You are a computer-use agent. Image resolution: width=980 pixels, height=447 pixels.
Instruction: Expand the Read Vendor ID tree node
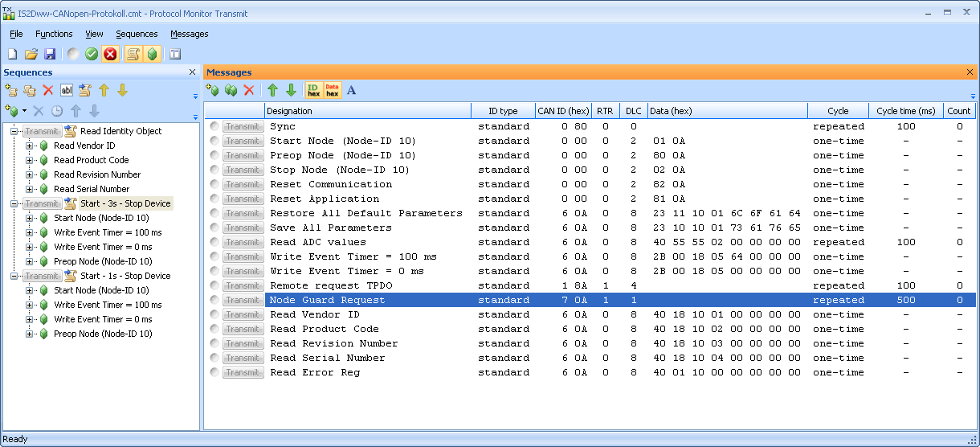pyautogui.click(x=30, y=146)
